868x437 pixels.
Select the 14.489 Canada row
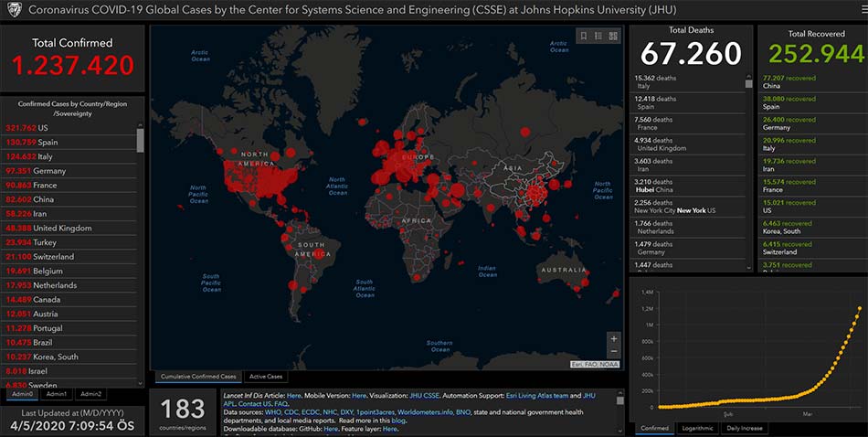(69, 300)
